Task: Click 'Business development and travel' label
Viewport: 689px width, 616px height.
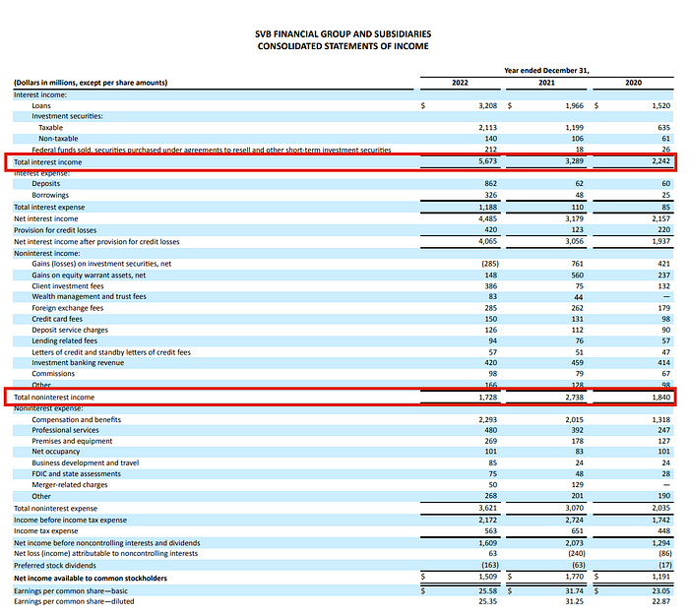Action: click(86, 463)
